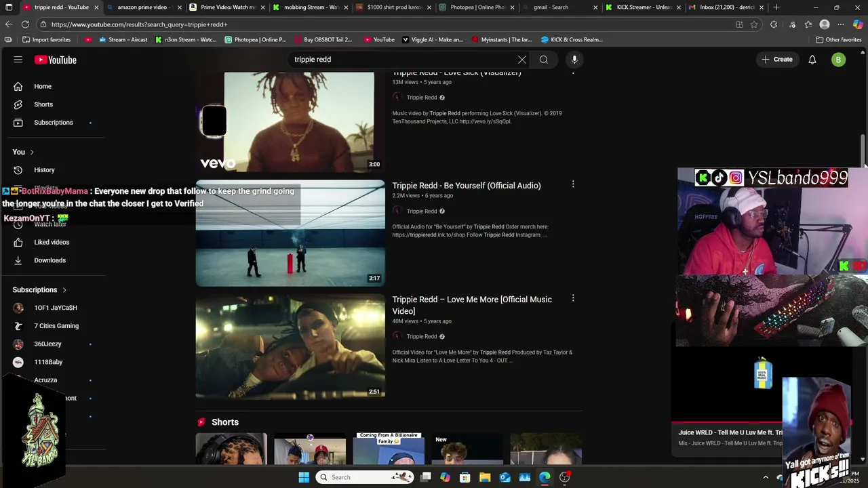The image size is (868, 488).
Task: Open Outlook from the taskbar
Action: [x=505, y=477]
